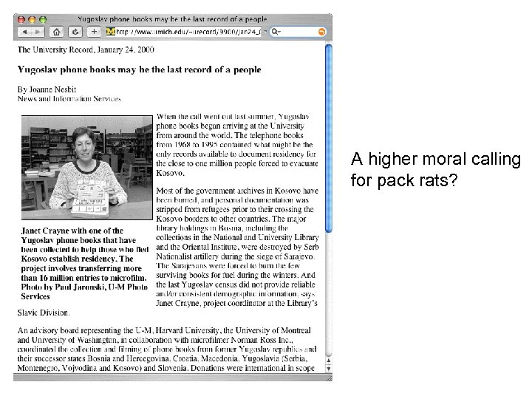This screenshot has width=532, height=399.
Task: Click the scrollbar down arrow
Action: coord(328,369)
